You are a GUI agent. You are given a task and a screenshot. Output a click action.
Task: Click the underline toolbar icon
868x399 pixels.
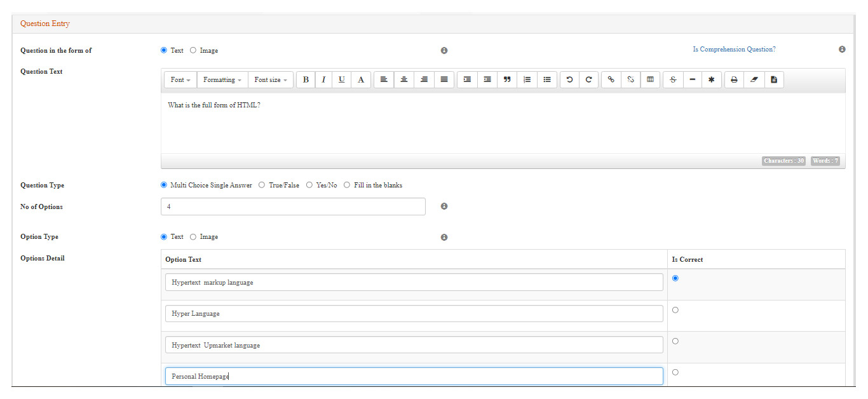pos(342,80)
